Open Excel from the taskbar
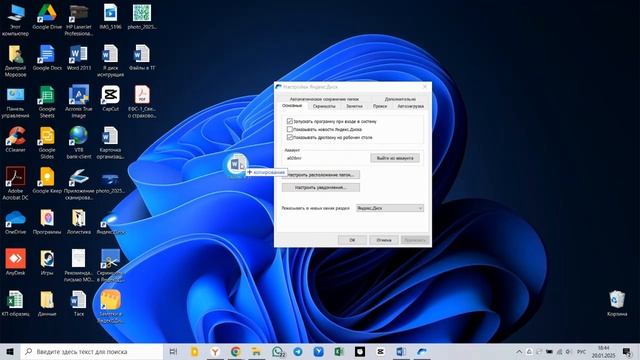The image size is (640, 360). pos(339,351)
